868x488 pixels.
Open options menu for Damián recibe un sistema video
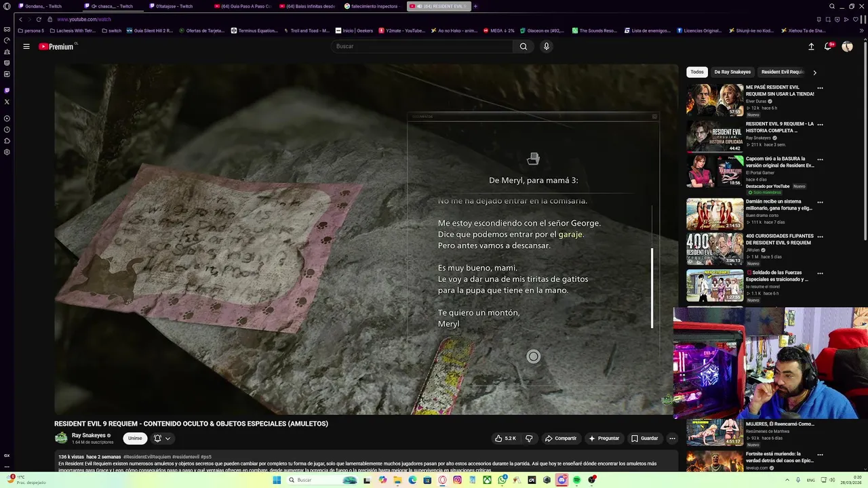820,202
